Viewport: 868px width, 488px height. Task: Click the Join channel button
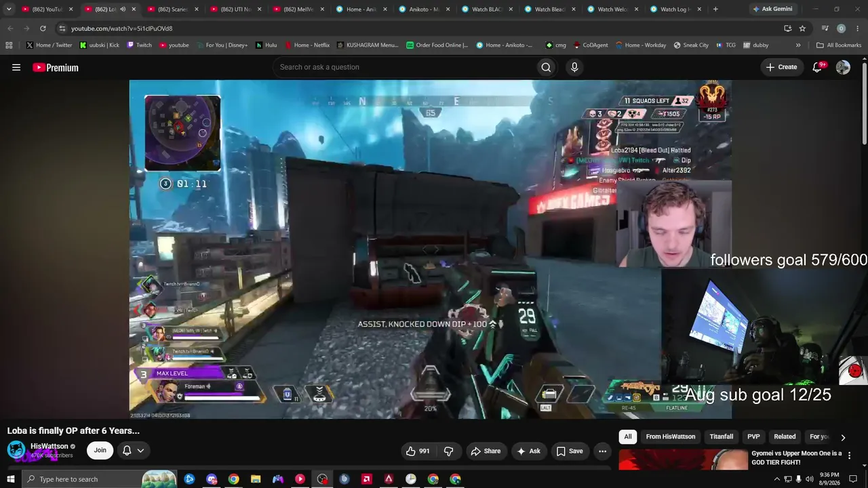pos(100,450)
